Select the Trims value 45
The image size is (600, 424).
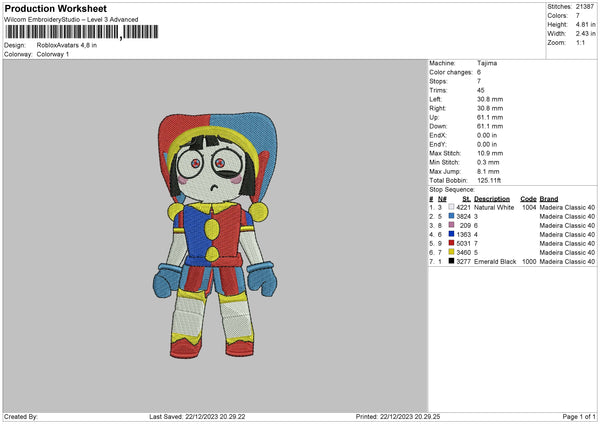(480, 90)
